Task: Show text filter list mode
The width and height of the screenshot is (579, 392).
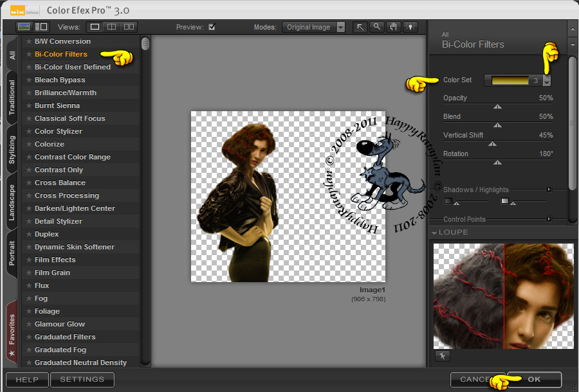Action: pyautogui.click(x=41, y=27)
